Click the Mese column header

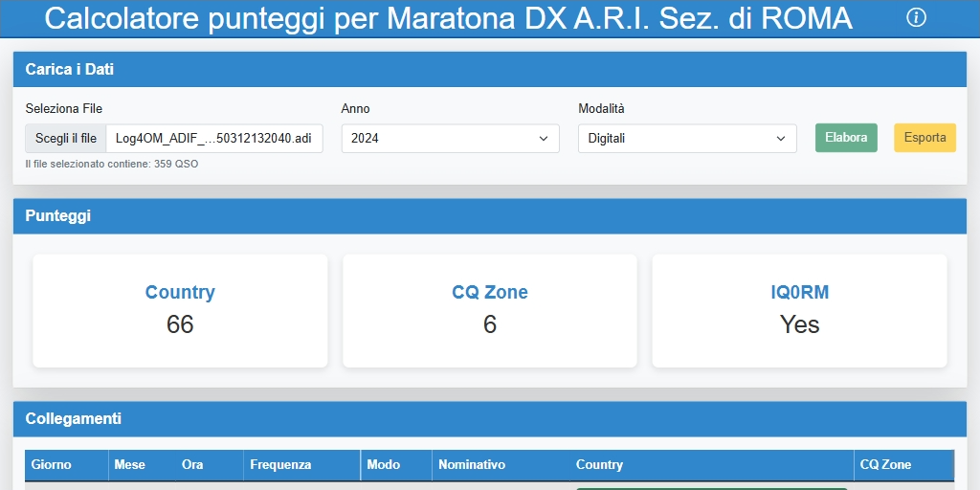[142, 465]
